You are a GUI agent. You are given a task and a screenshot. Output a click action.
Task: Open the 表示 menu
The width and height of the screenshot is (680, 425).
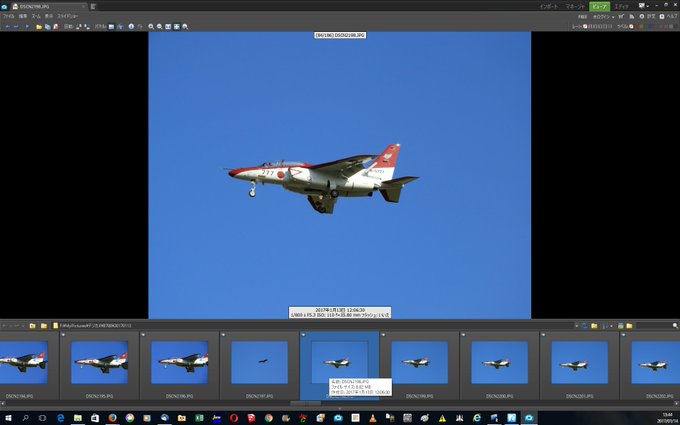49,16
